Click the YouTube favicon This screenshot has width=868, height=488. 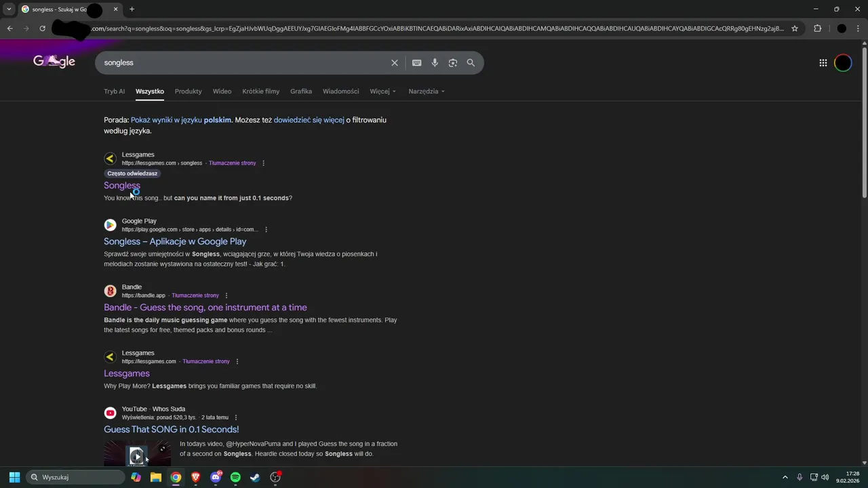110,413
